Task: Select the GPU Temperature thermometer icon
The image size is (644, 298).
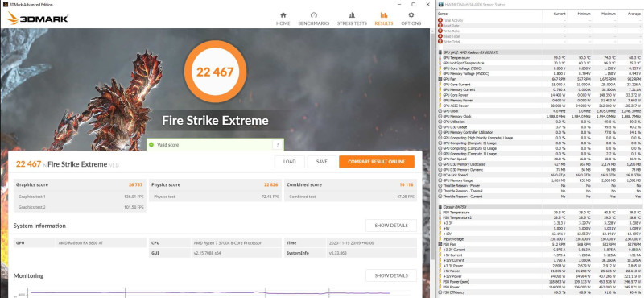Action: pos(440,58)
